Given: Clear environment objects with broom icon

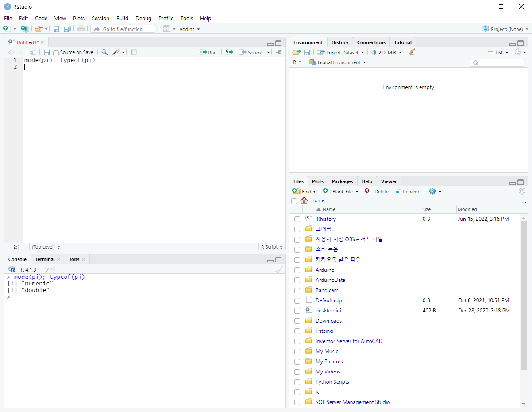Looking at the screenshot, I should tap(412, 52).
